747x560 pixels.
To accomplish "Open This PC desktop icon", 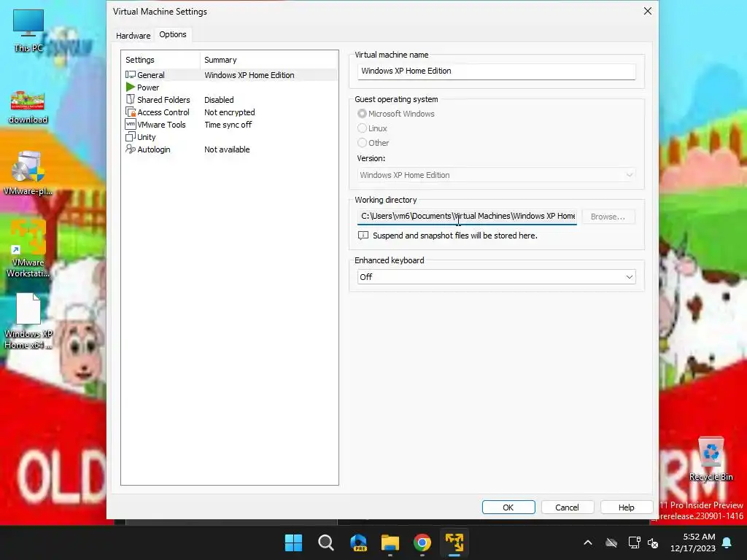I will pyautogui.click(x=28, y=31).
